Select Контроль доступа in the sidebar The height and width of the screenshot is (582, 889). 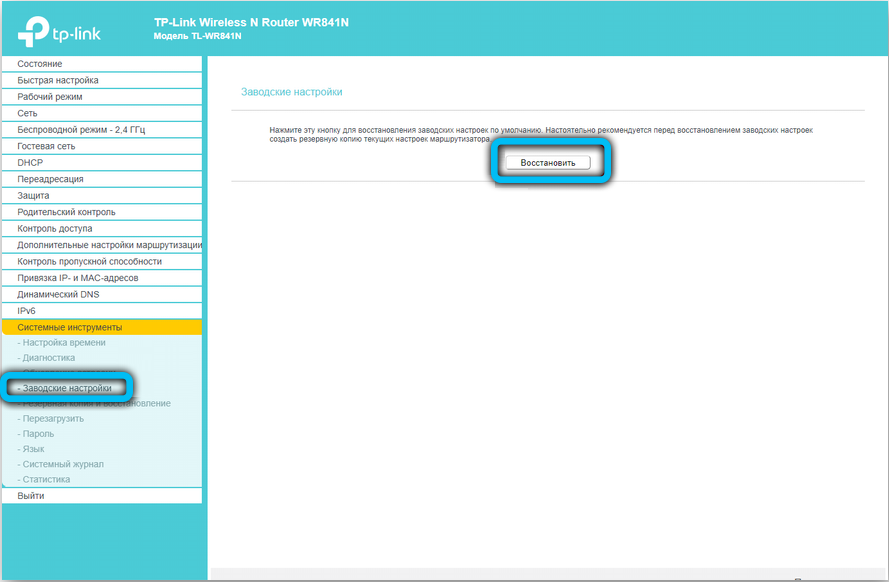pyautogui.click(x=55, y=229)
